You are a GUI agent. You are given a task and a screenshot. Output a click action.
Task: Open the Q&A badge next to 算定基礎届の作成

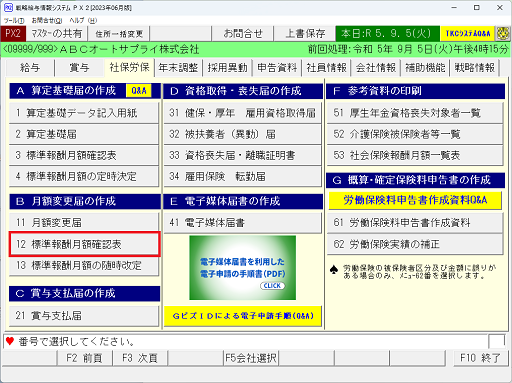coord(139,91)
